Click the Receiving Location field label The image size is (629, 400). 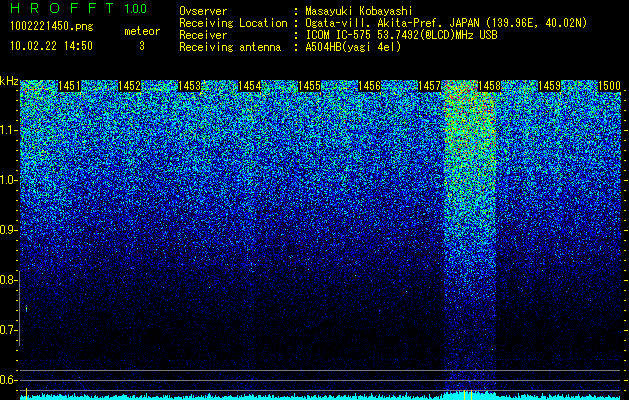coord(233,23)
